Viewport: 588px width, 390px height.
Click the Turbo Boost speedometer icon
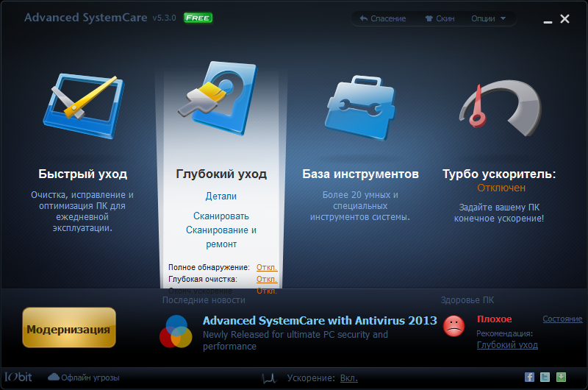tap(501, 107)
